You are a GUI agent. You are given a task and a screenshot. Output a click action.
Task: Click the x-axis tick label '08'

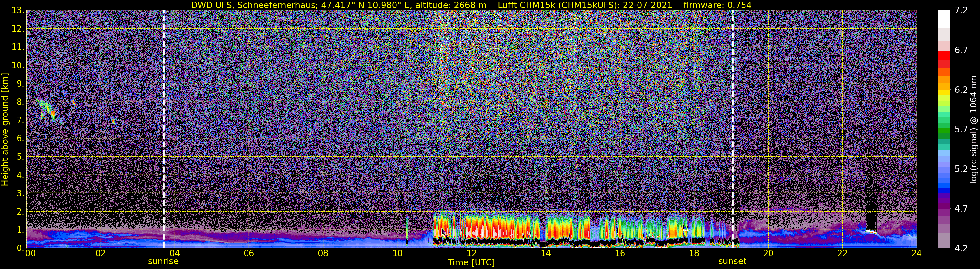pyautogui.click(x=323, y=253)
